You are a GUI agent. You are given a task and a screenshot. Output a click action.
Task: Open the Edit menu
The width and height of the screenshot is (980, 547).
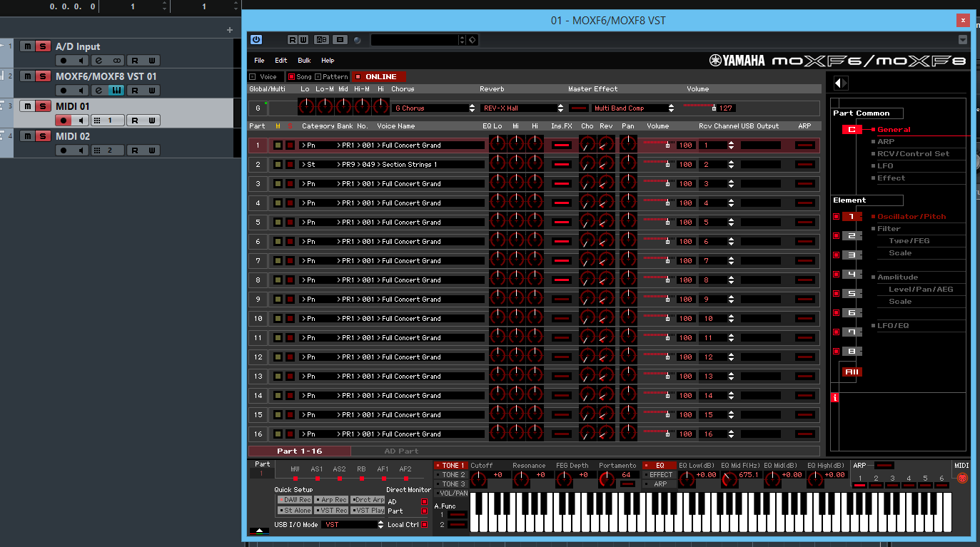pyautogui.click(x=281, y=61)
